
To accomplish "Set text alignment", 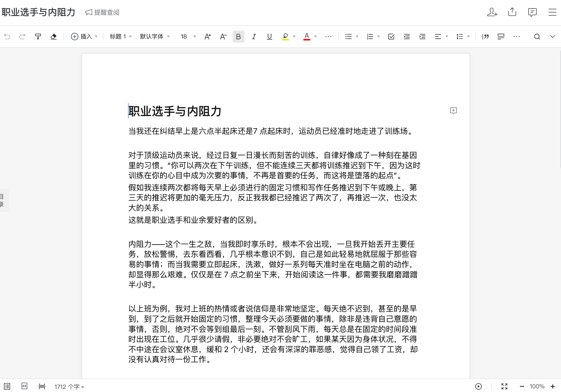I will 438,37.
